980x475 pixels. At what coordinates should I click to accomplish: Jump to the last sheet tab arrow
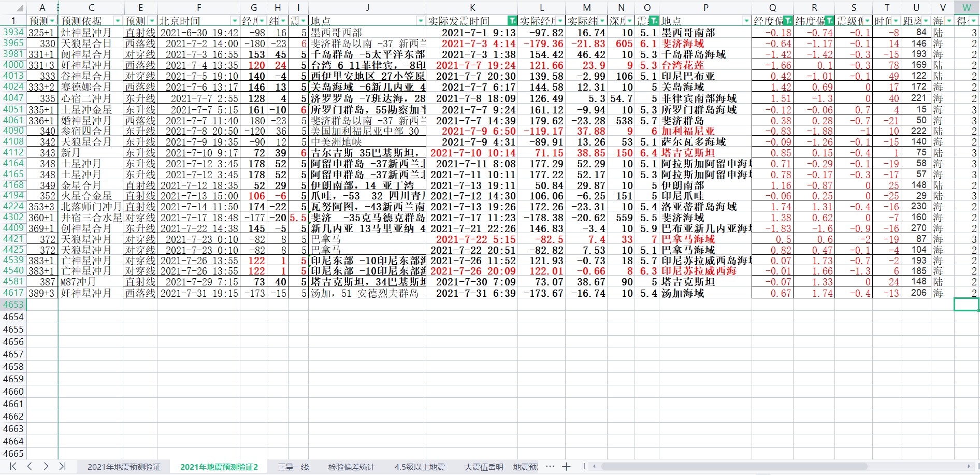click(62, 466)
